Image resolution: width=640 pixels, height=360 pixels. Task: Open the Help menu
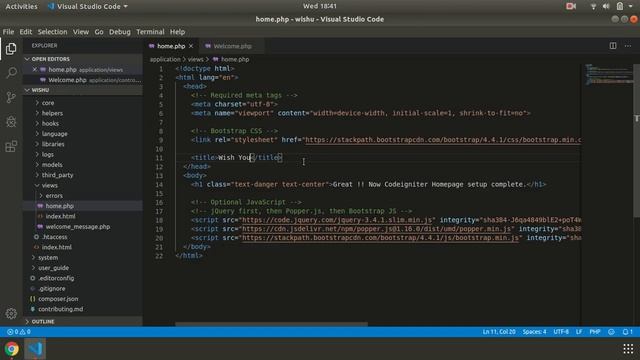177,32
